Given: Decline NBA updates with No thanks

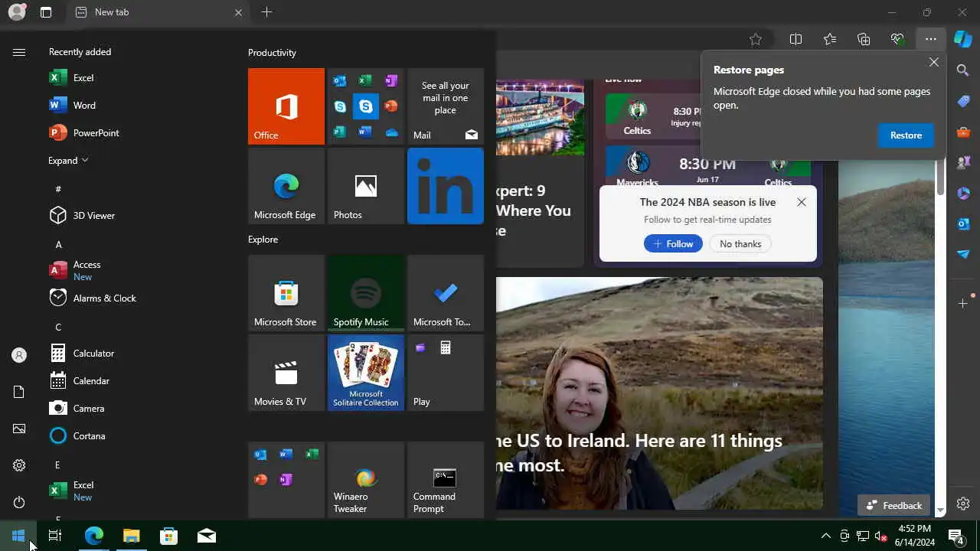Looking at the screenshot, I should 740,243.
